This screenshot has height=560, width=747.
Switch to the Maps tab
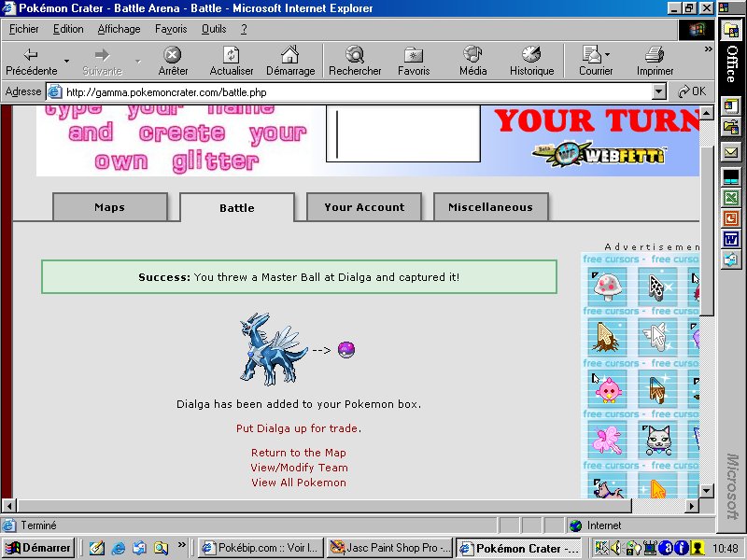click(x=109, y=207)
